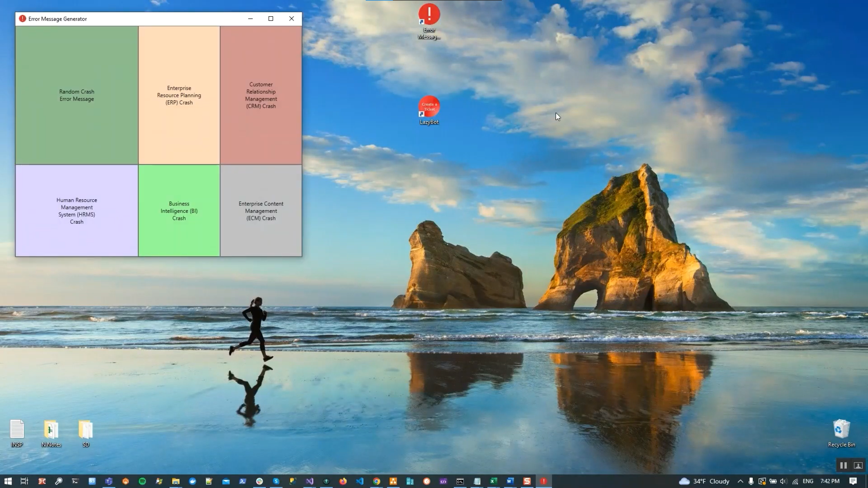Minimize the Error Message Generator window
This screenshot has width=868, height=488.
251,19
